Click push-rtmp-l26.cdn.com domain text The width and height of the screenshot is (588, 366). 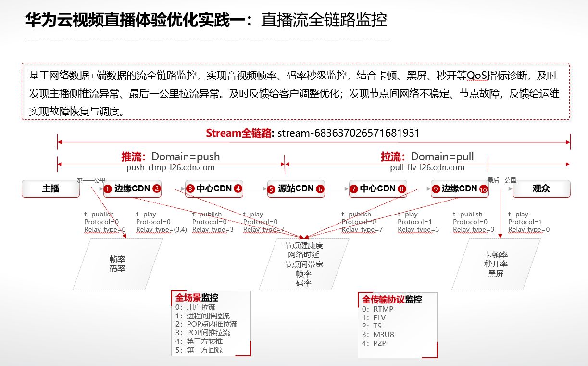171,168
